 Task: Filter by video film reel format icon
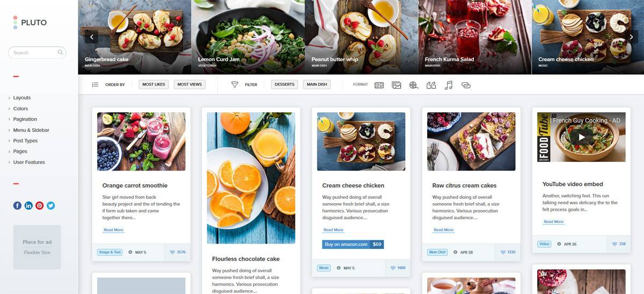[414, 85]
